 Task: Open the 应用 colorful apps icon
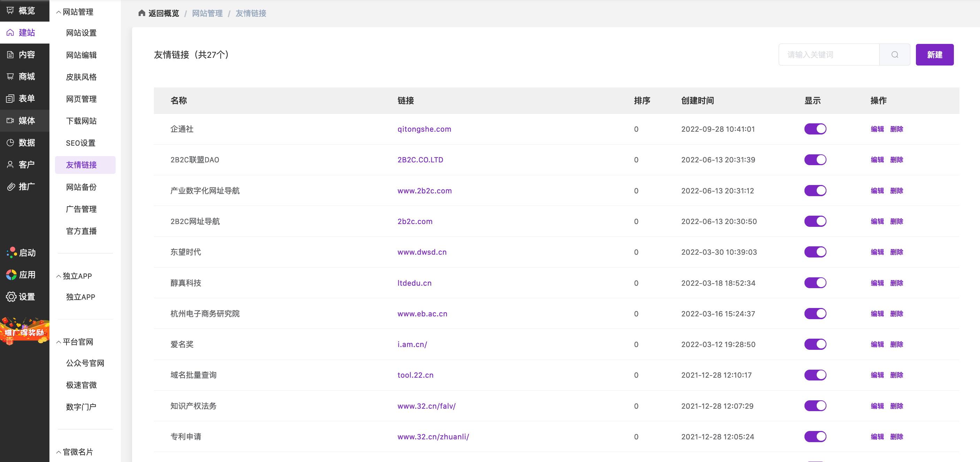point(11,275)
